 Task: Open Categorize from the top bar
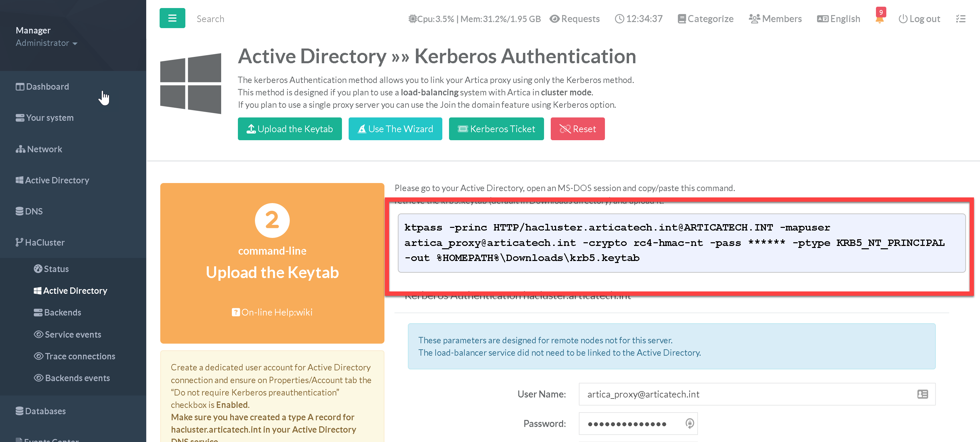pos(706,19)
